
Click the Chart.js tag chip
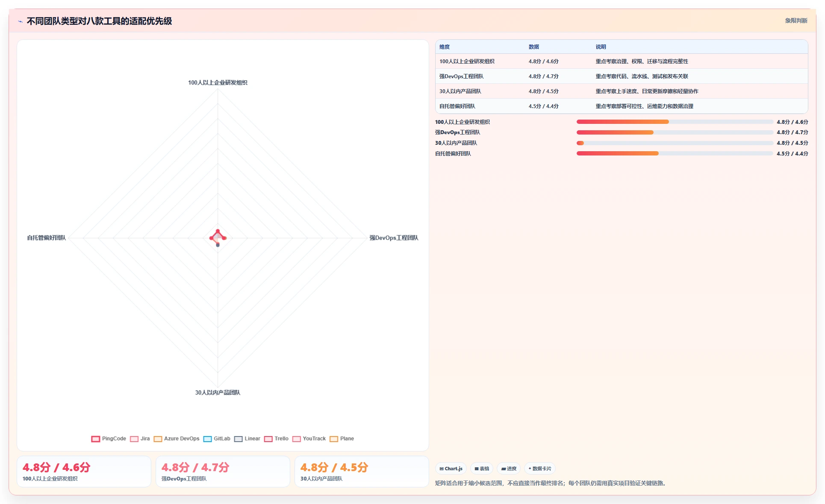point(451,469)
